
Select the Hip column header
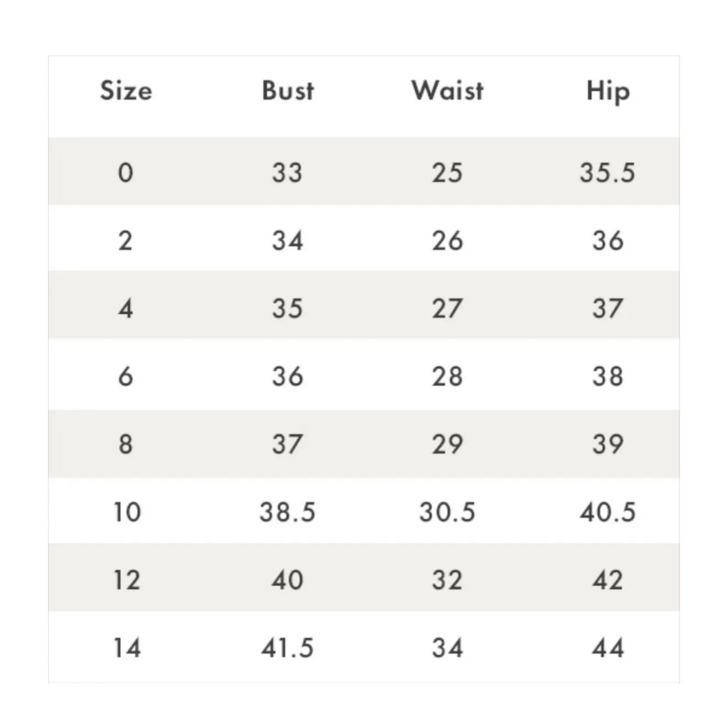(x=608, y=92)
